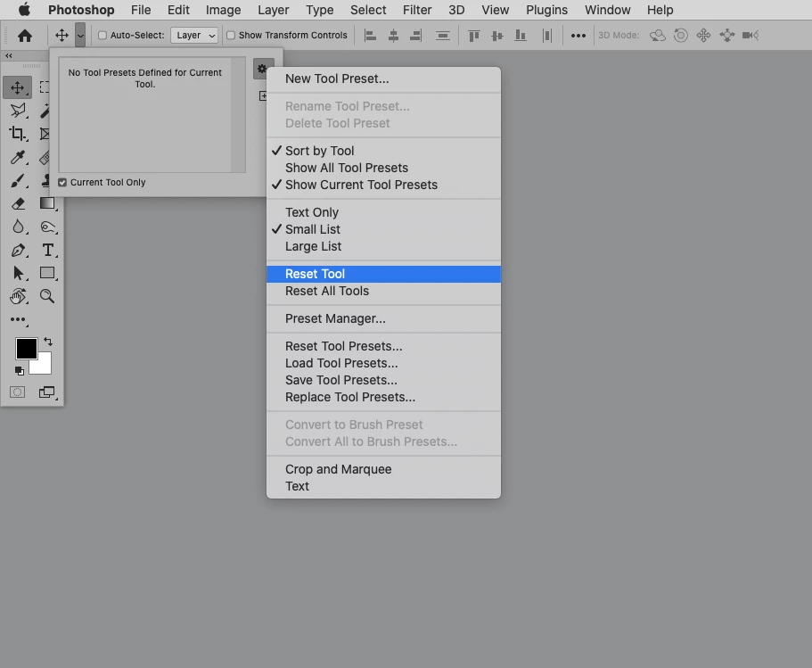
Task: Align right edges icon
Action: 416,36
